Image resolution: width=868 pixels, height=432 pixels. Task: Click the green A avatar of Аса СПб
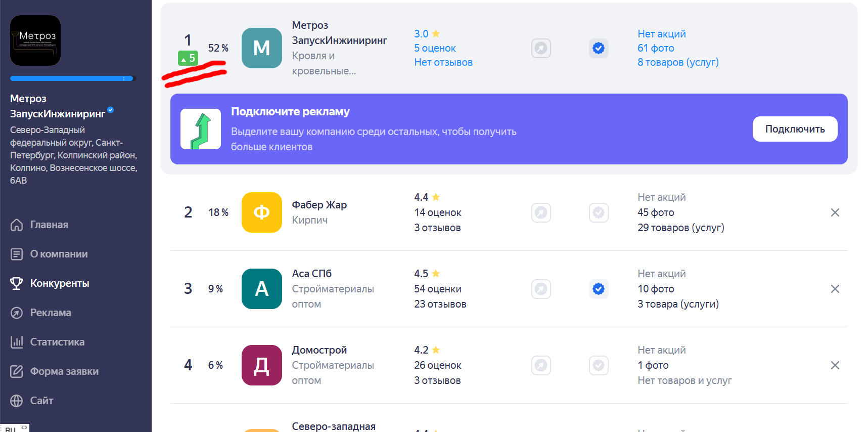pos(261,289)
